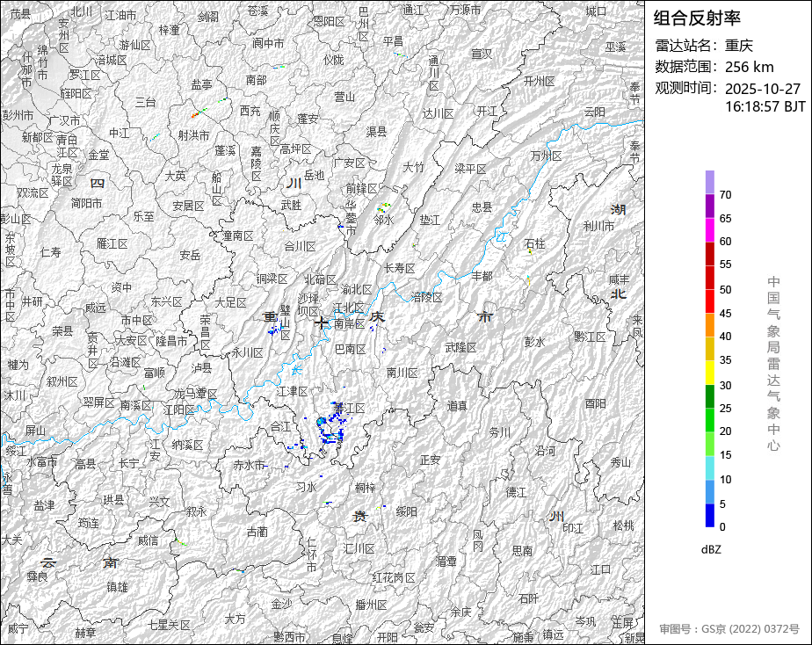Click the 南川区 map label

point(402,373)
